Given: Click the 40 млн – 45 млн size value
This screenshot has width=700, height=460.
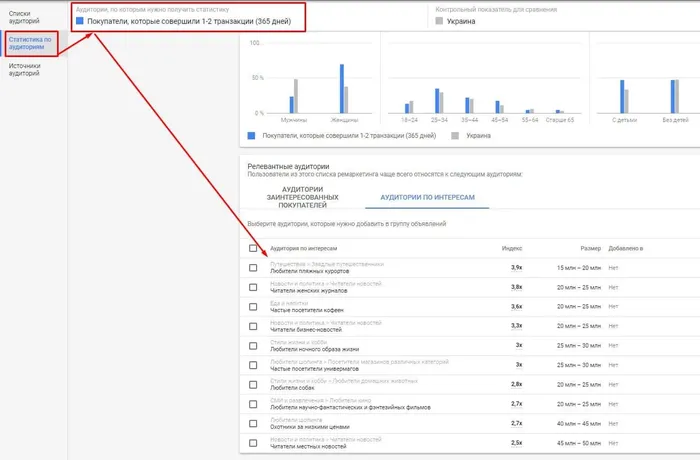Looking at the screenshot, I should [579, 423].
